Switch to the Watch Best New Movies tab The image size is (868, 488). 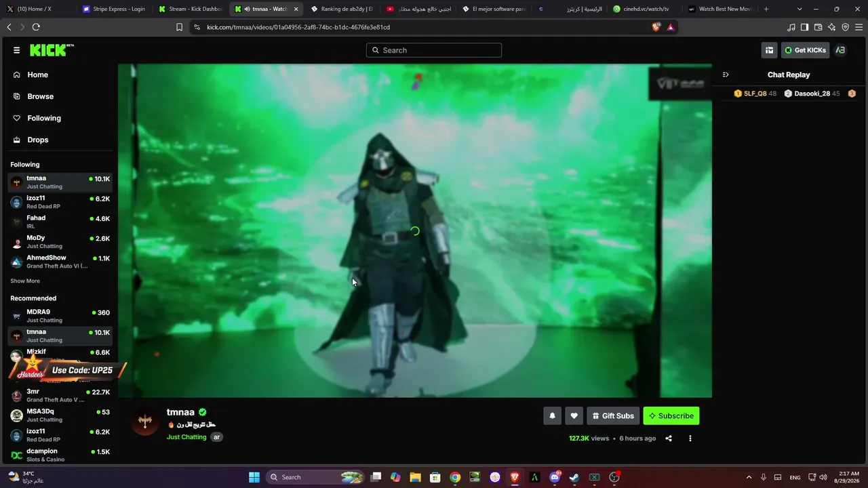pyautogui.click(x=720, y=9)
